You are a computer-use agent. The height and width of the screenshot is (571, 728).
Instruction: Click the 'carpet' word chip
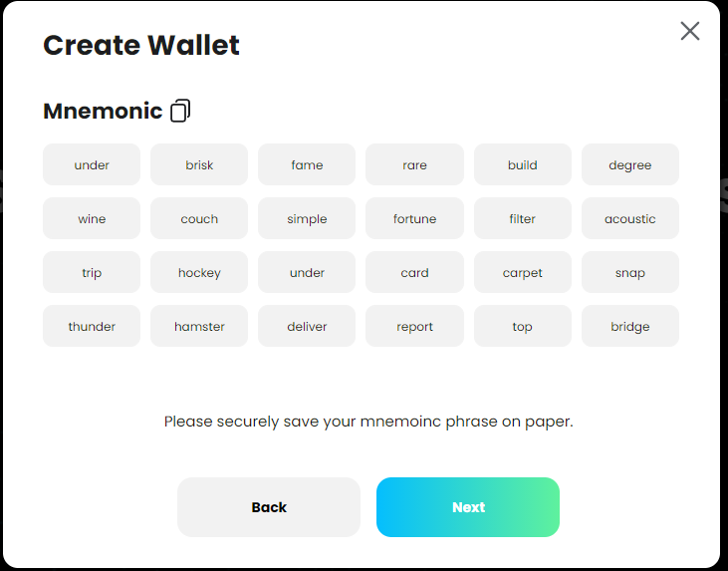(522, 272)
